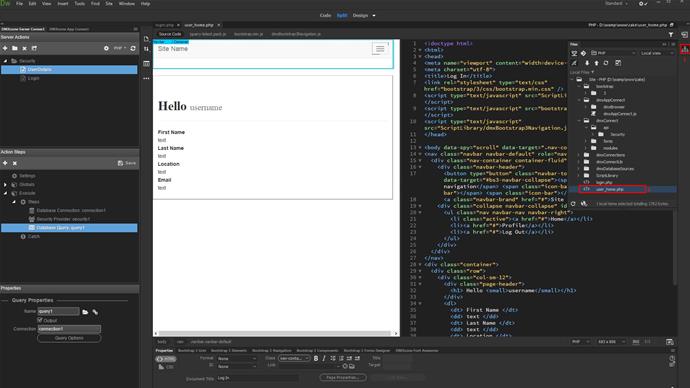Click the query Name input field
Screen dimensions: 690x388
tap(58, 311)
